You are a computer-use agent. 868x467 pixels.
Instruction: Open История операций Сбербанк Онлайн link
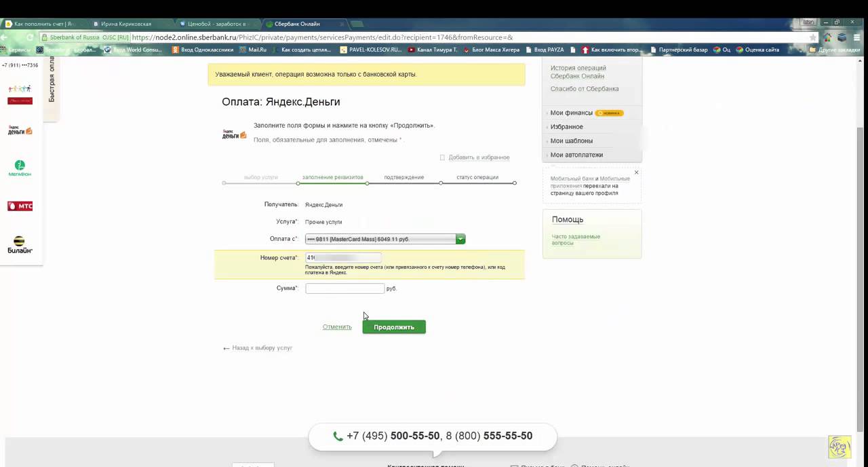(x=578, y=72)
